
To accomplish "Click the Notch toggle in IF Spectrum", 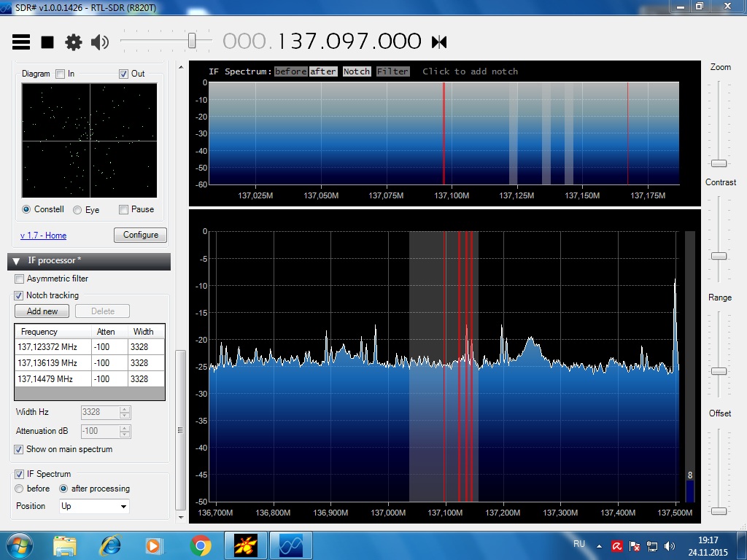I will (357, 71).
